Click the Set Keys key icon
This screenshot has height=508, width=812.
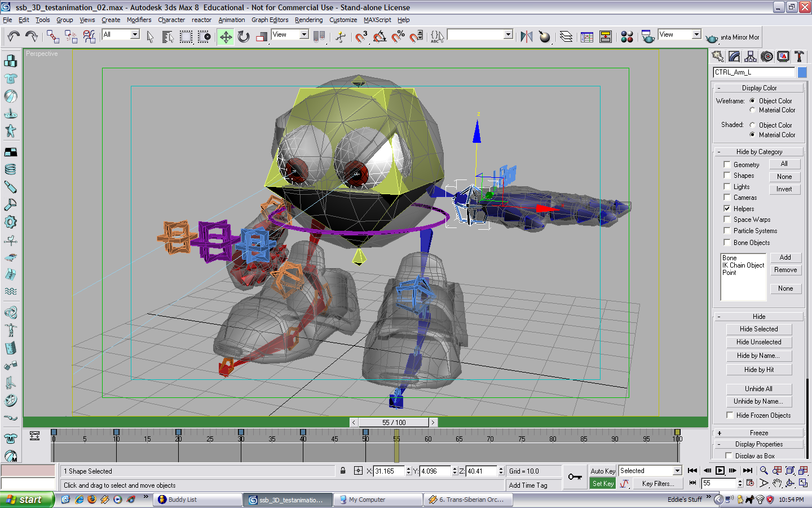pos(575,477)
